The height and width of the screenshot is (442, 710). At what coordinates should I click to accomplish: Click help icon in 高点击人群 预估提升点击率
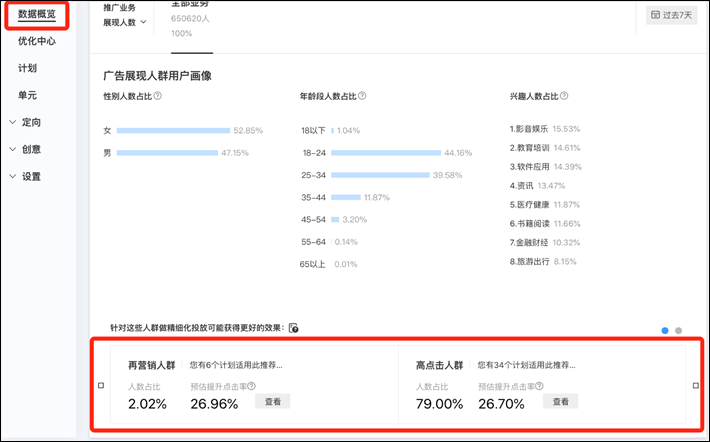[540, 386]
